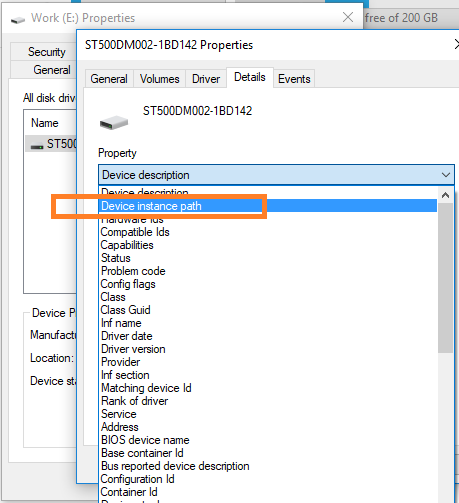Screen dimensions: 459x503
Task: Click the small drive icon in disk list
Action: (37, 146)
